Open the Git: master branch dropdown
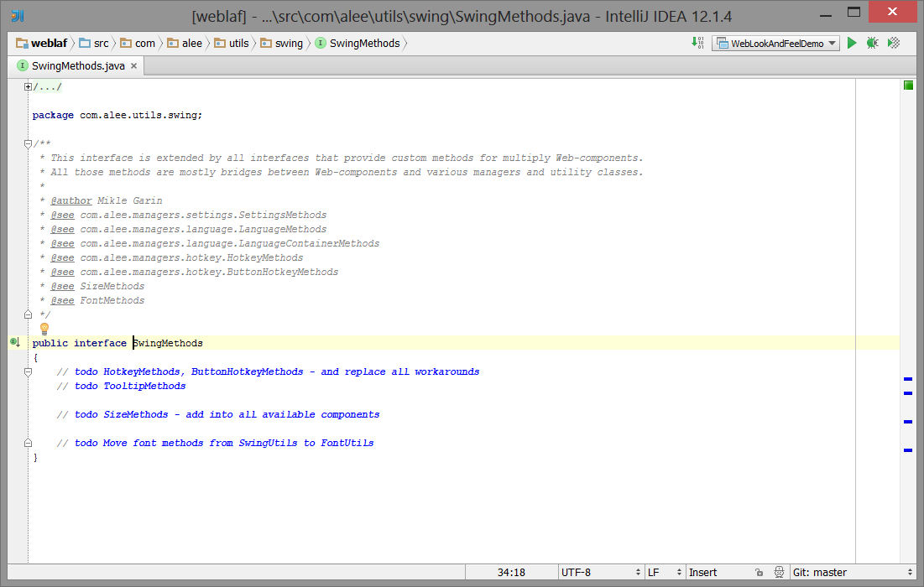924x587 pixels. coord(852,572)
